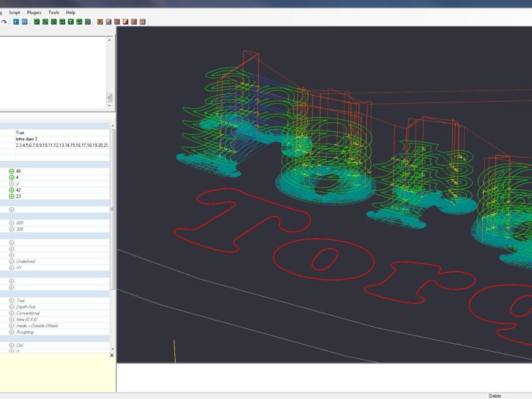Viewport: 532px width, 399px height.
Task: Click the property grid scroll-down arrow
Action: pyautogui.click(x=112, y=349)
